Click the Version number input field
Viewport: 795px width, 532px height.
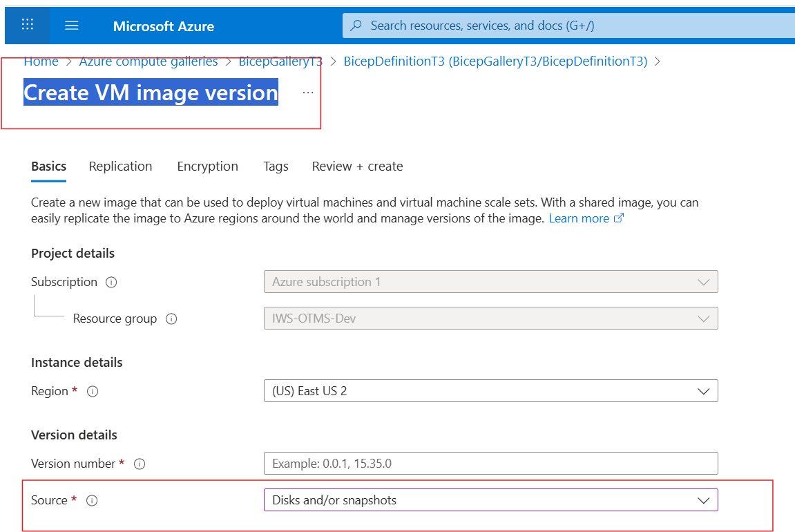point(491,464)
